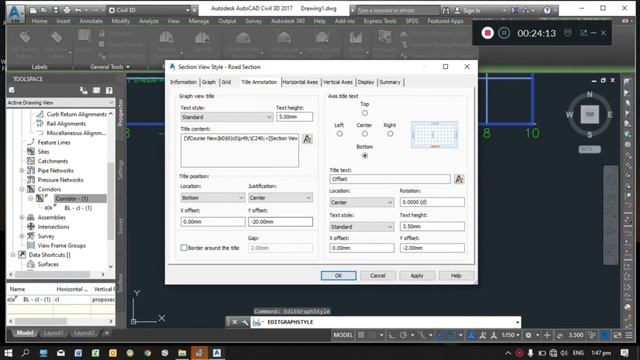Click Title text field containing Offset

tap(390, 179)
